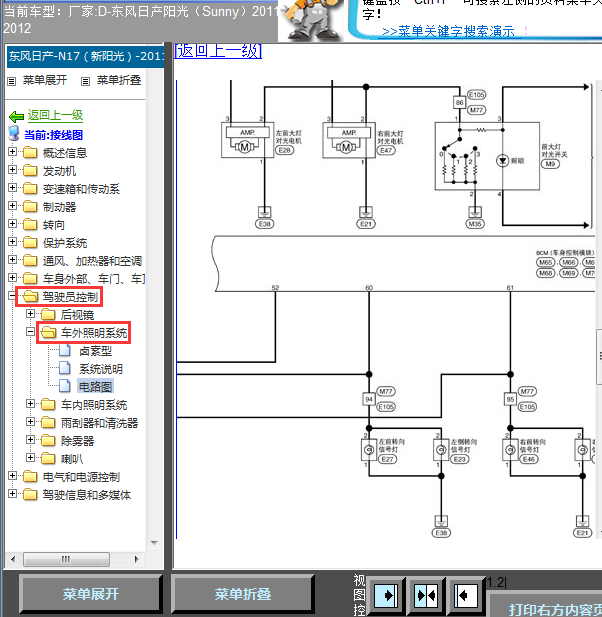Expand the 驾驶信息和多媒体 tree node

point(12,493)
